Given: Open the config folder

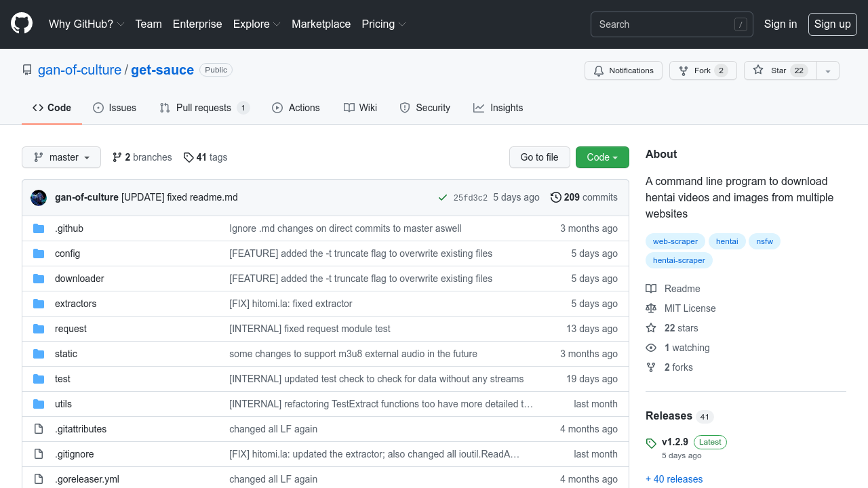Looking at the screenshot, I should [67, 253].
